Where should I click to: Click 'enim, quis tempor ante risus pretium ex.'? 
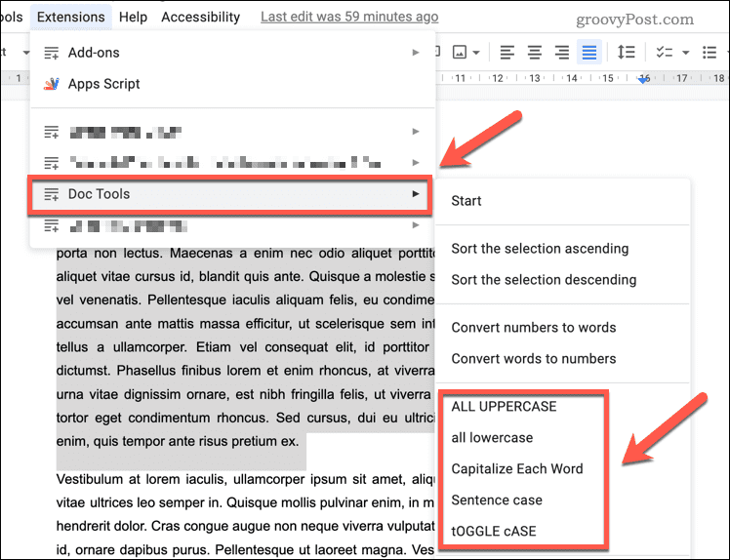pos(178,441)
